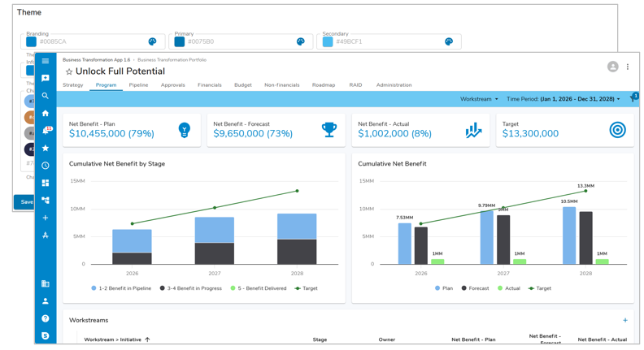Open the help question mark icon
The width and height of the screenshot is (644, 350).
pyautogui.click(x=46, y=318)
